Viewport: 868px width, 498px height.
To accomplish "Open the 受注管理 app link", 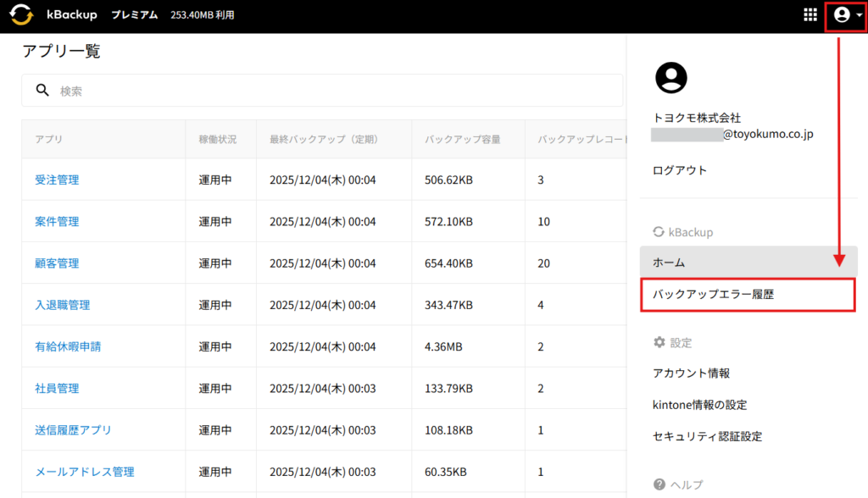I will (x=57, y=180).
